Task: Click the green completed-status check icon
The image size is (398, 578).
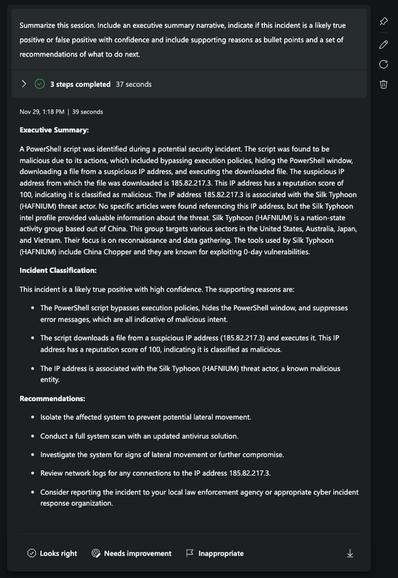Action: [x=39, y=84]
